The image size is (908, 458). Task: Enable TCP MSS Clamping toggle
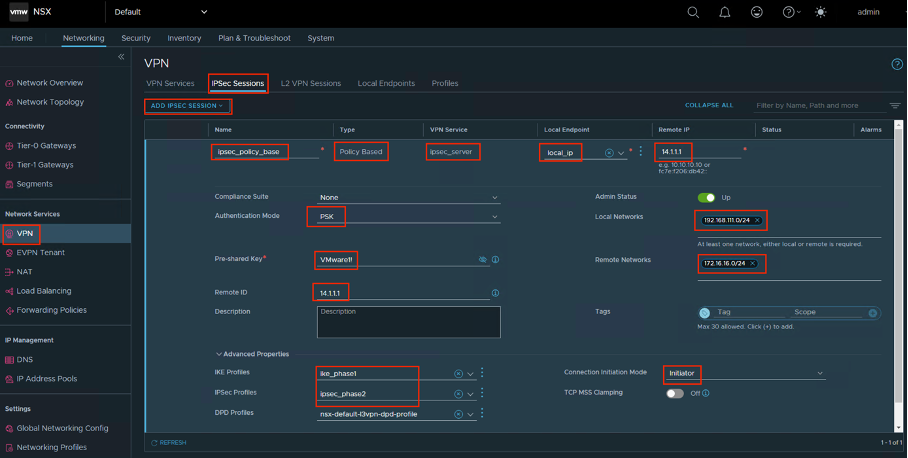point(676,393)
